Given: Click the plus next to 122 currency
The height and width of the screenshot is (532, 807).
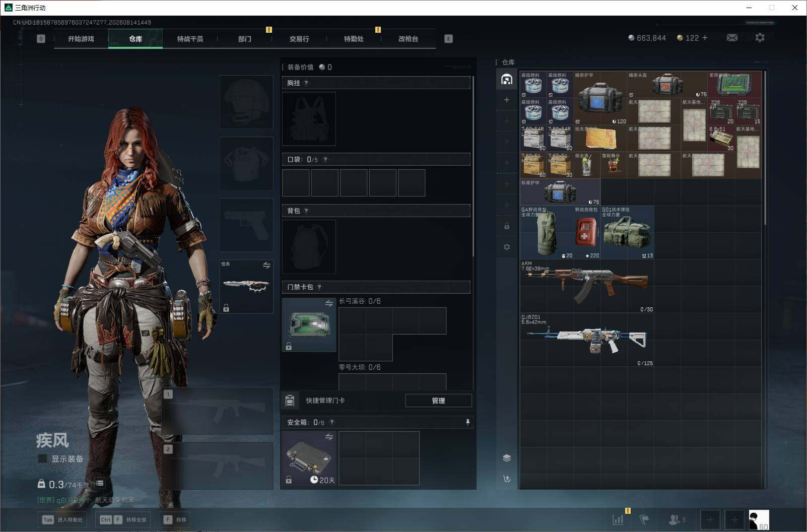Looking at the screenshot, I should point(704,38).
